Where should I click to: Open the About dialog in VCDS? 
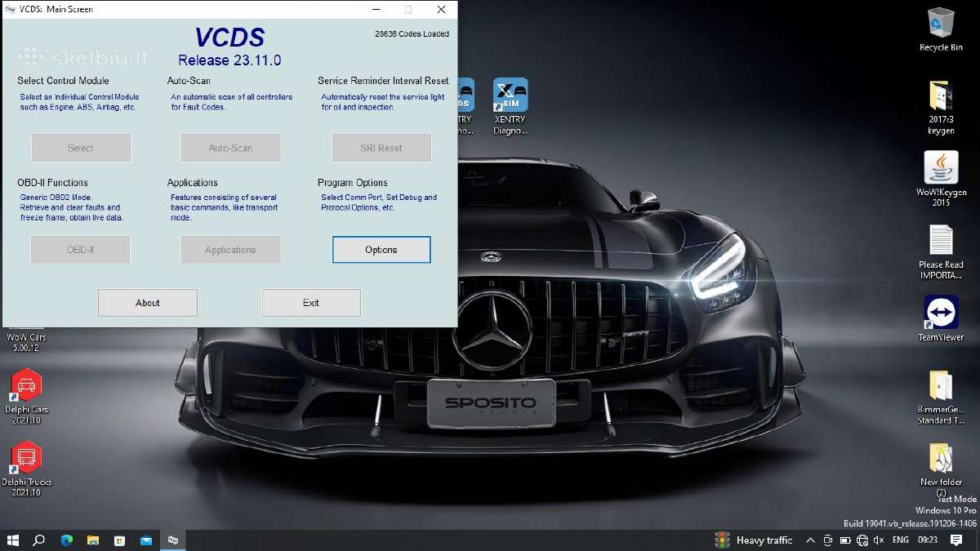148,303
